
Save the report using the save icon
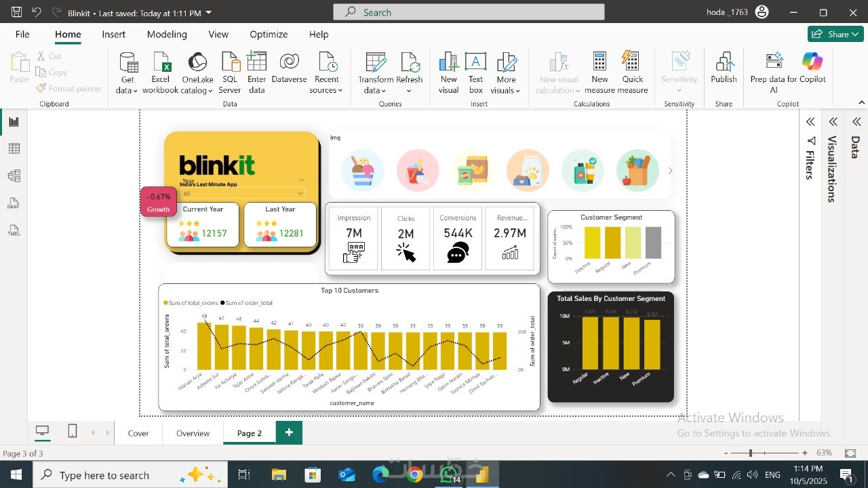[x=17, y=12]
